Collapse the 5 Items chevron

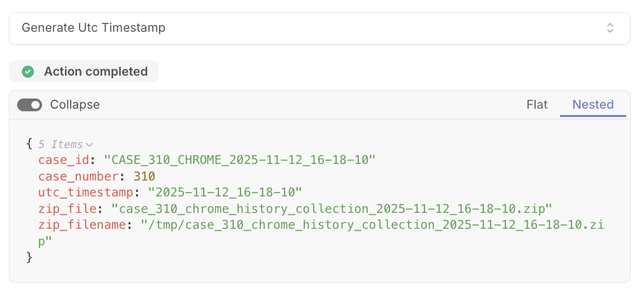coord(89,145)
